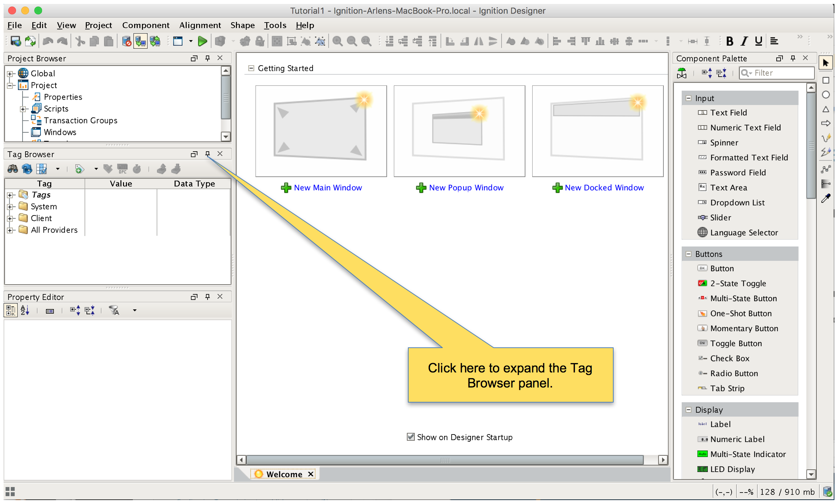
Task: Open the Project menu
Action: 99,25
